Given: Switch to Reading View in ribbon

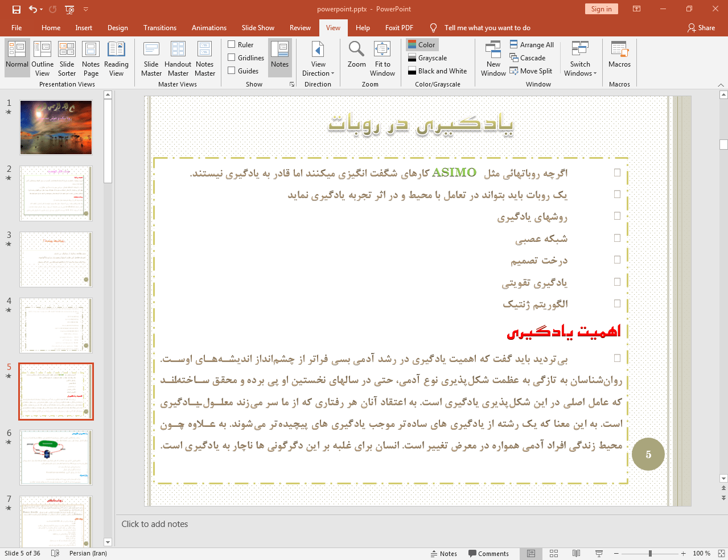Looking at the screenshot, I should tap(116, 58).
